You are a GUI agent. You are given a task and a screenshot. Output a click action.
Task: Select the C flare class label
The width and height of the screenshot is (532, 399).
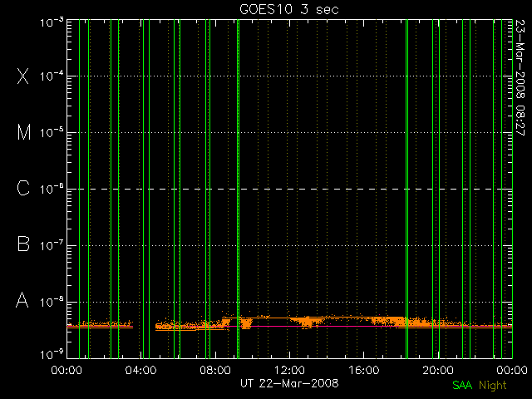(x=23, y=188)
